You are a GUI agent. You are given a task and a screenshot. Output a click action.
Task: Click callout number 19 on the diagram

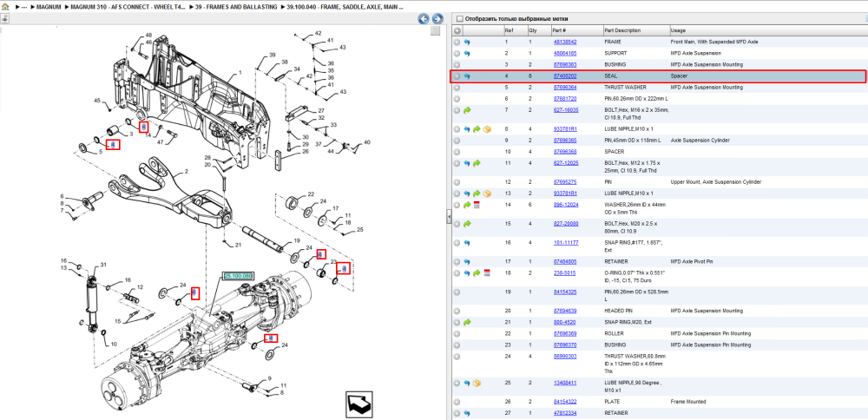297,240
